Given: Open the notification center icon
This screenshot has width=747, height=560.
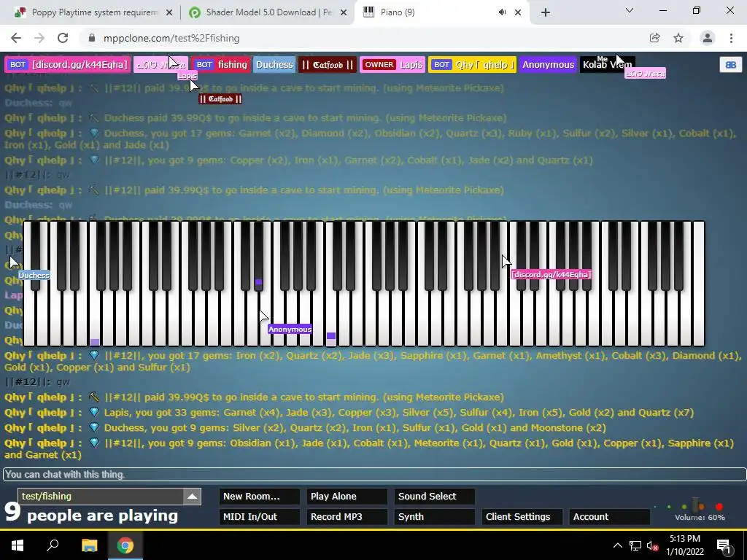Looking at the screenshot, I should point(724,546).
